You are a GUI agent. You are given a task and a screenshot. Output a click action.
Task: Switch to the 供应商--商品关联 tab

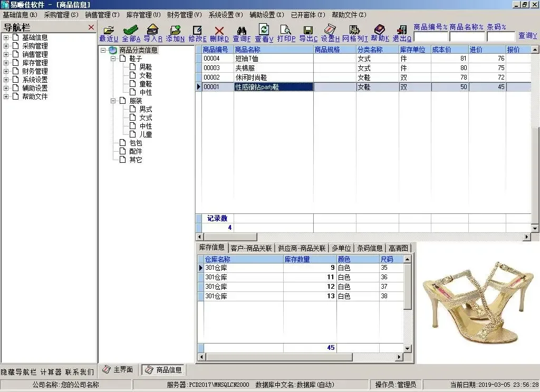tap(302, 248)
